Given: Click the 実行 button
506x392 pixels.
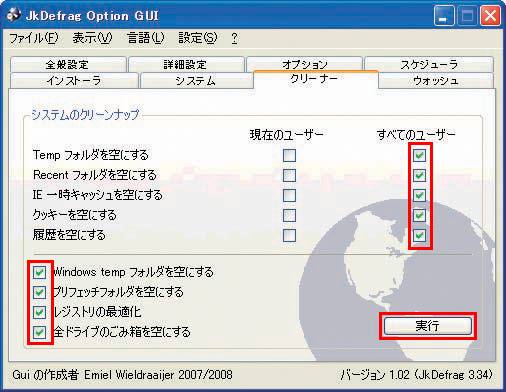Looking at the screenshot, I should click(428, 326).
